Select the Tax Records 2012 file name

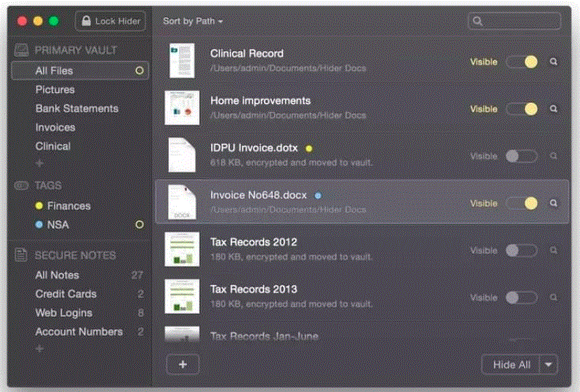click(254, 242)
